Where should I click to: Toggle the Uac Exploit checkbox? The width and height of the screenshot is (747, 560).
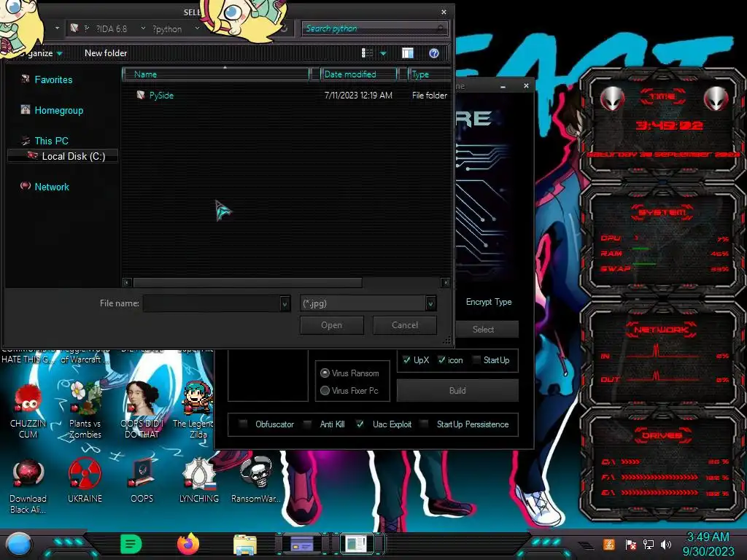tap(360, 424)
